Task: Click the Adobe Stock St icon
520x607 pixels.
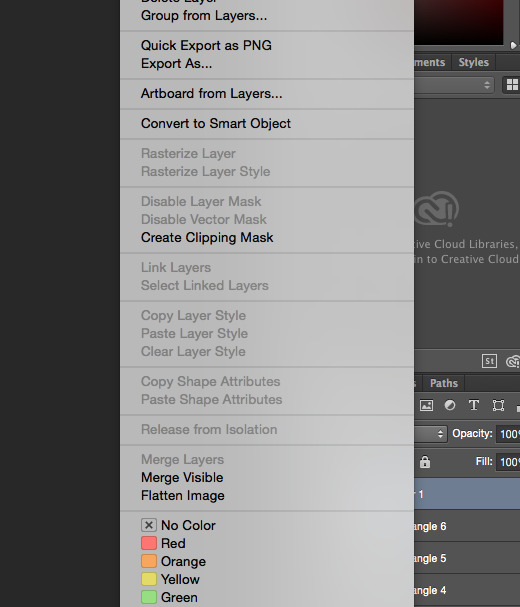Action: click(x=489, y=361)
